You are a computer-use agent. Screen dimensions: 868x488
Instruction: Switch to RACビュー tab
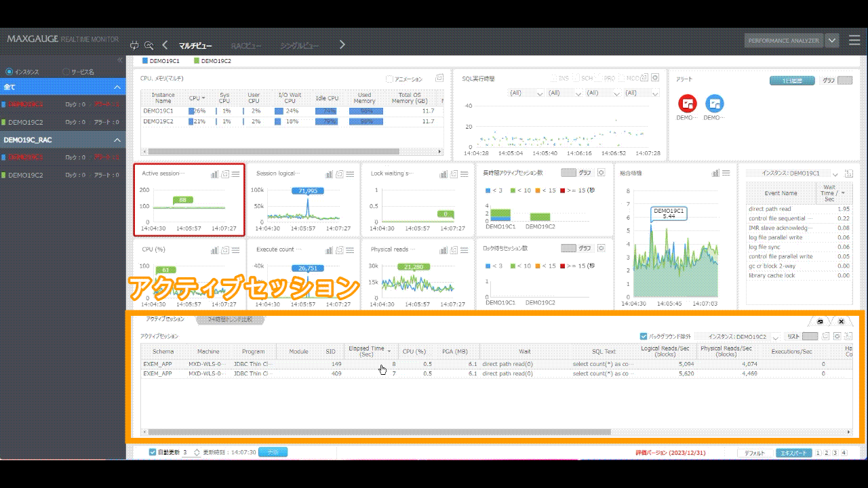click(246, 45)
